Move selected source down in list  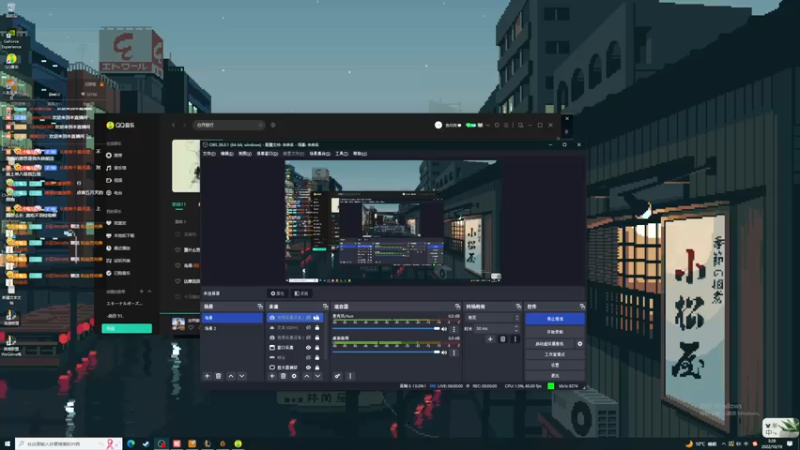coord(317,376)
